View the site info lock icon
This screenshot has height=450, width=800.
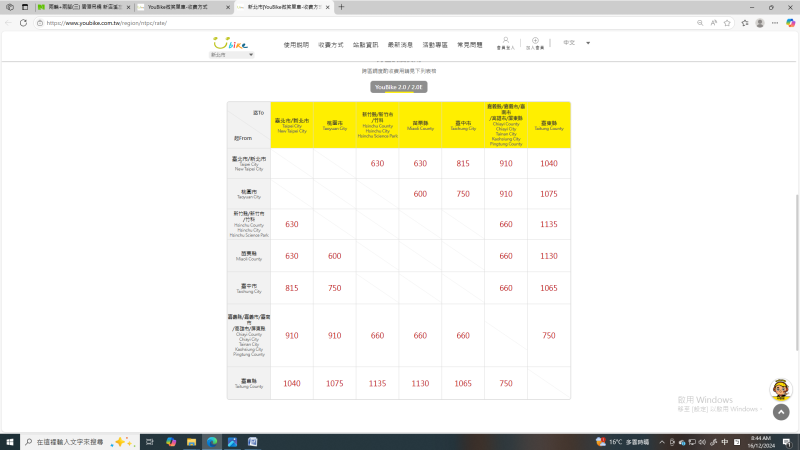click(40, 23)
